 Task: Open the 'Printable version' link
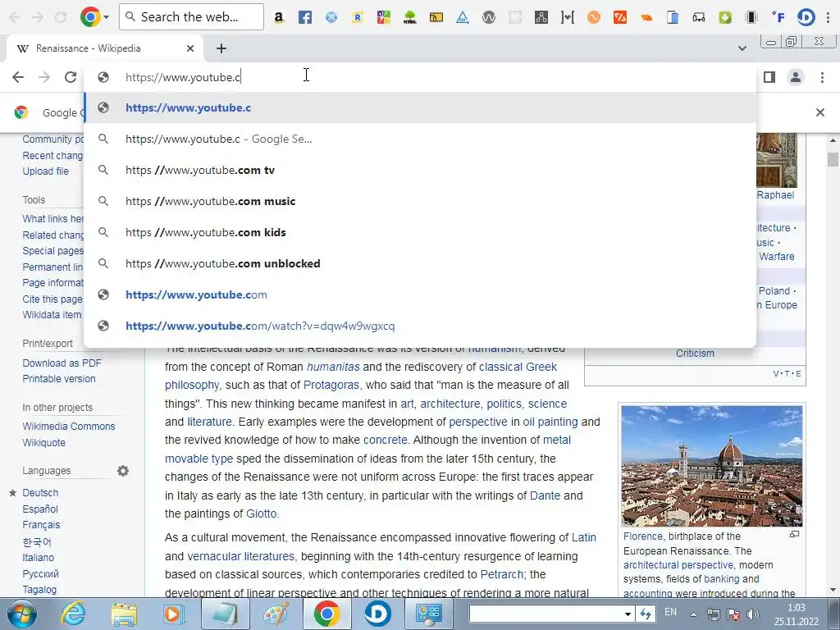pyautogui.click(x=59, y=378)
